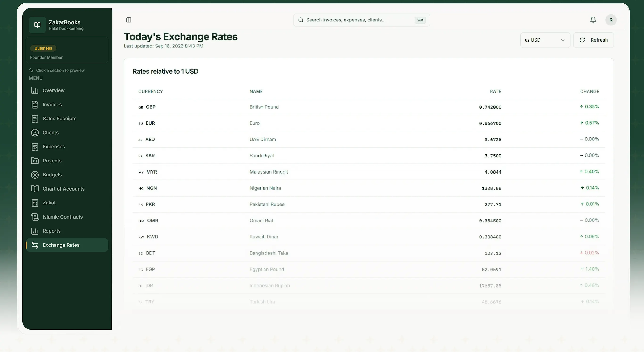Click Nigerian Naira rate 1328.88
644x352 pixels.
[492, 188]
